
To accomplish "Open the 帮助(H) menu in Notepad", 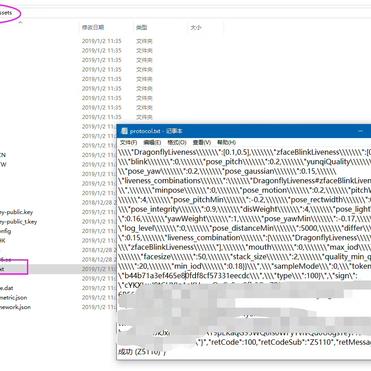I will pos(226,142).
